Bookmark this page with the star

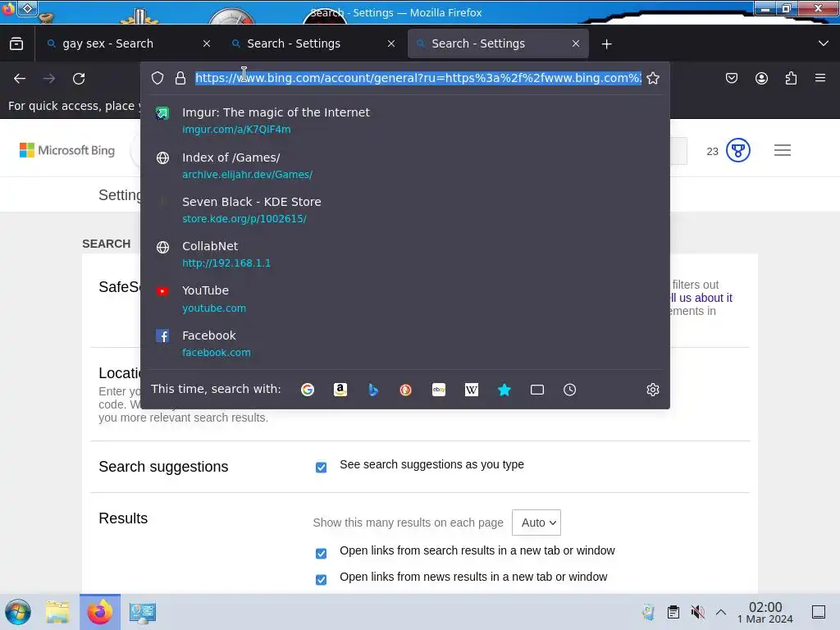652,78
